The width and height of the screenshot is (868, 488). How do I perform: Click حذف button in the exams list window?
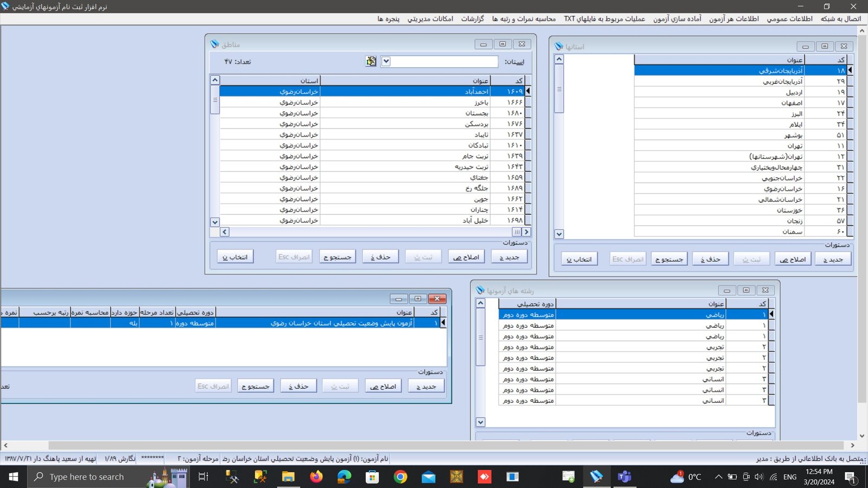[298, 386]
